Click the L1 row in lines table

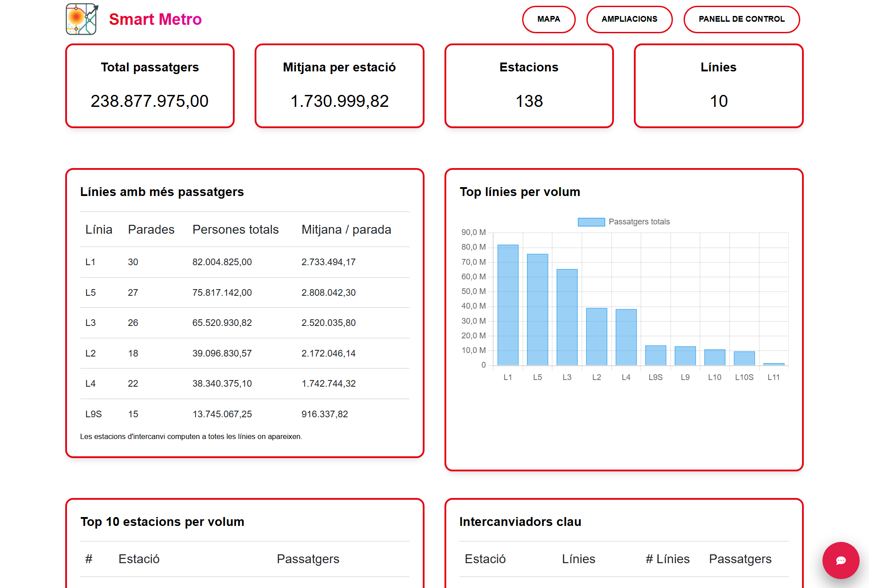244,262
